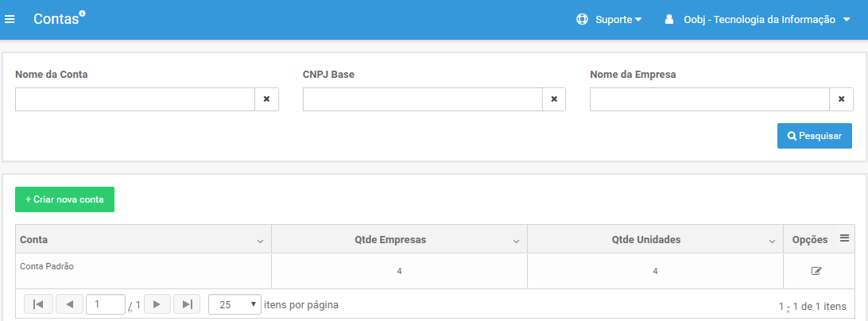
Task: Jump to the last results page
Action: [x=187, y=304]
